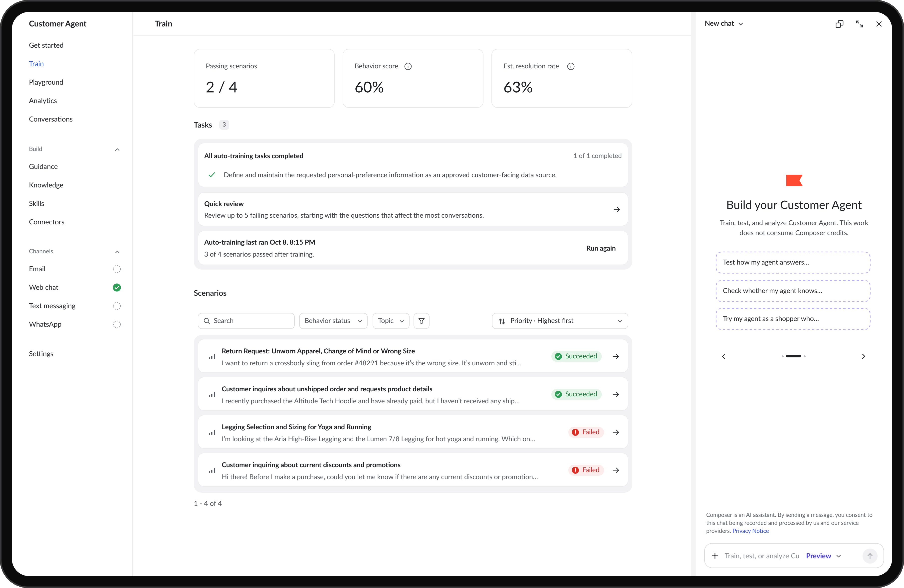Click the chat message input field
This screenshot has height=588, width=904.
click(762, 556)
